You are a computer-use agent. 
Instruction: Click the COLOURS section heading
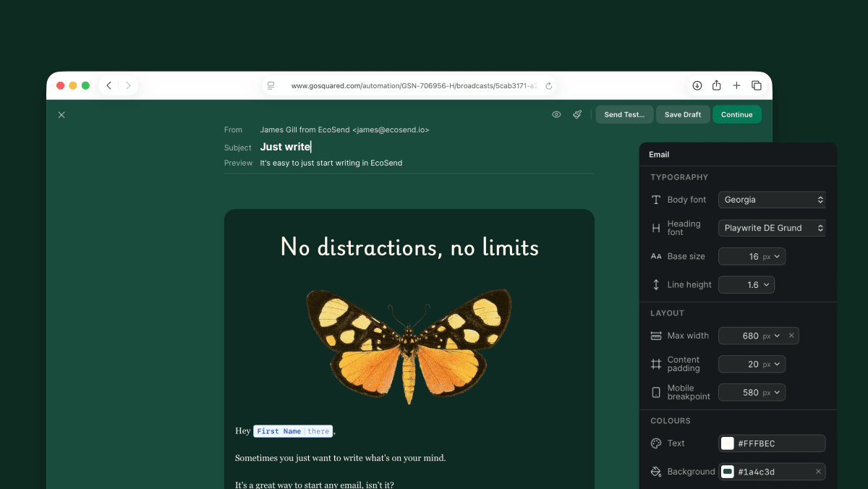671,421
